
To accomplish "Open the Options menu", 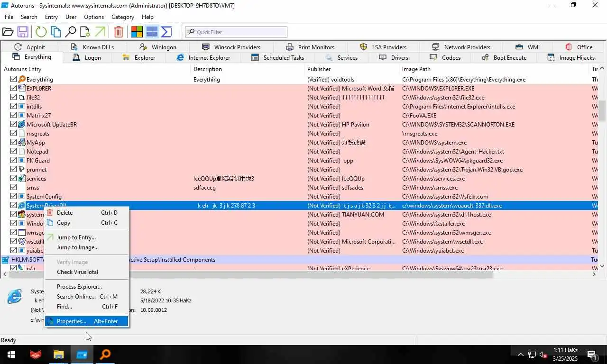I will 94,17.
